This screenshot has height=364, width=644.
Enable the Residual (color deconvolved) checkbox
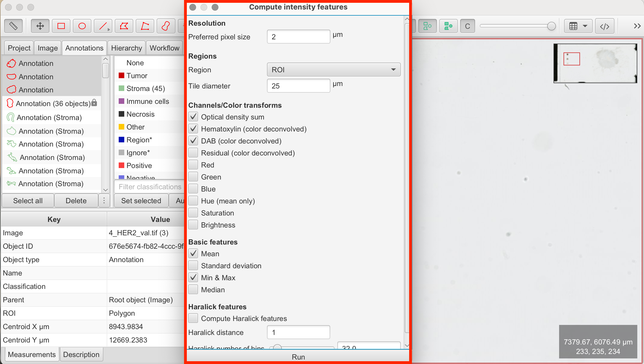[193, 153]
